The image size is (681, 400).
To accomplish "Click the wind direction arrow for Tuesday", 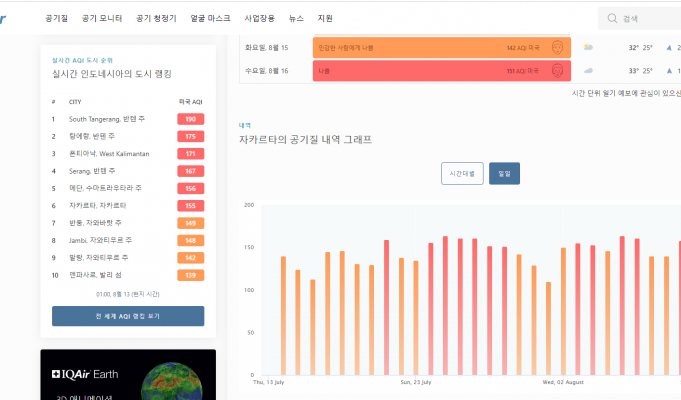I will (668, 47).
